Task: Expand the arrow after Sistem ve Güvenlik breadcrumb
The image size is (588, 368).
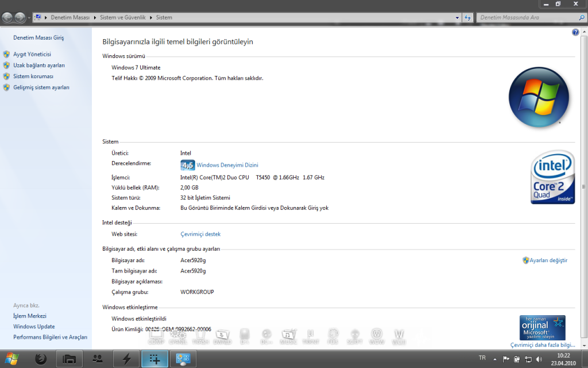Action: (151, 18)
